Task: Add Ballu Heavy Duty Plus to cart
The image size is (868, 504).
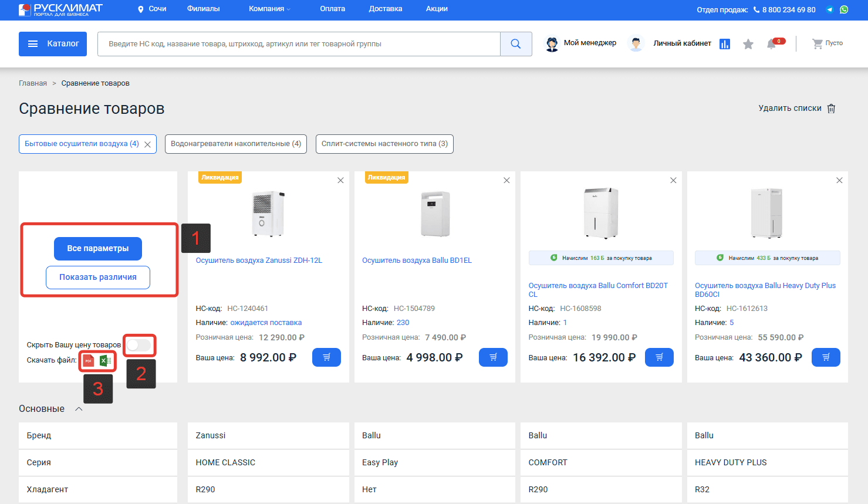Action: tap(826, 357)
